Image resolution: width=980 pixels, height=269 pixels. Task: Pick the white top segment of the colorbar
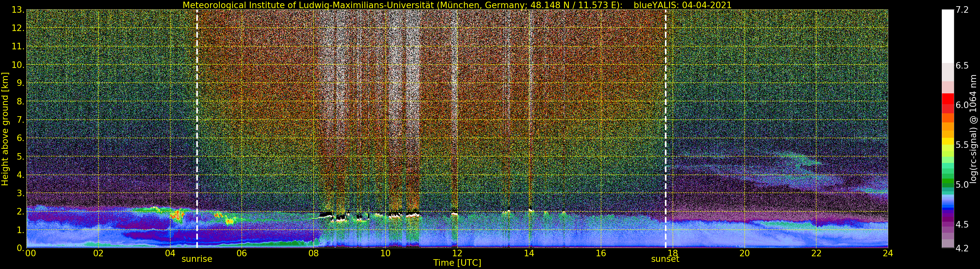[x=948, y=36]
